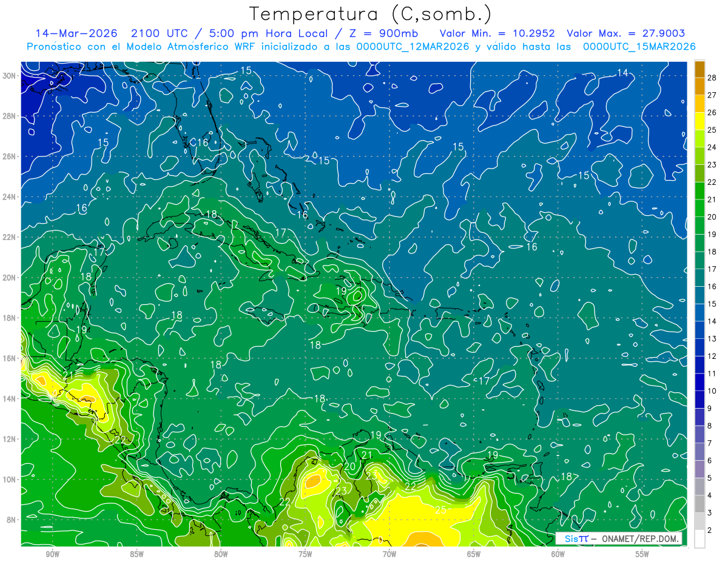Click the color bar segment between 20 and 21

click(699, 208)
